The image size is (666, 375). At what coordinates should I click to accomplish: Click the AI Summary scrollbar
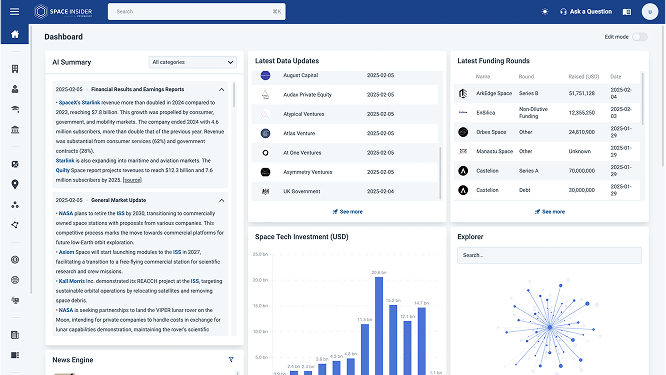[234, 95]
